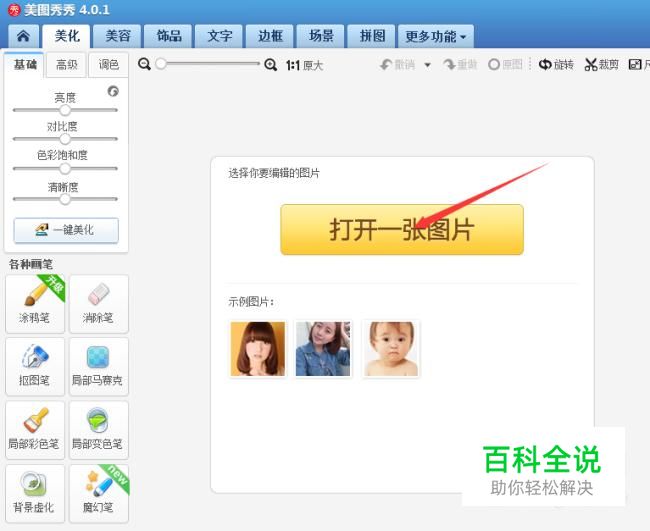
Task: Click the 美图秀秀 app logo icon
Action: coord(15,10)
